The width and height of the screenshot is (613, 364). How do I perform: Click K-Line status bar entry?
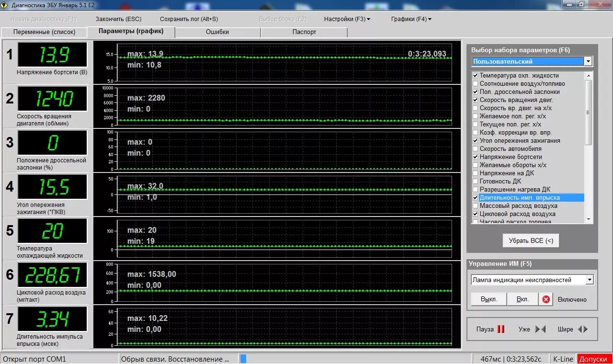(x=563, y=359)
